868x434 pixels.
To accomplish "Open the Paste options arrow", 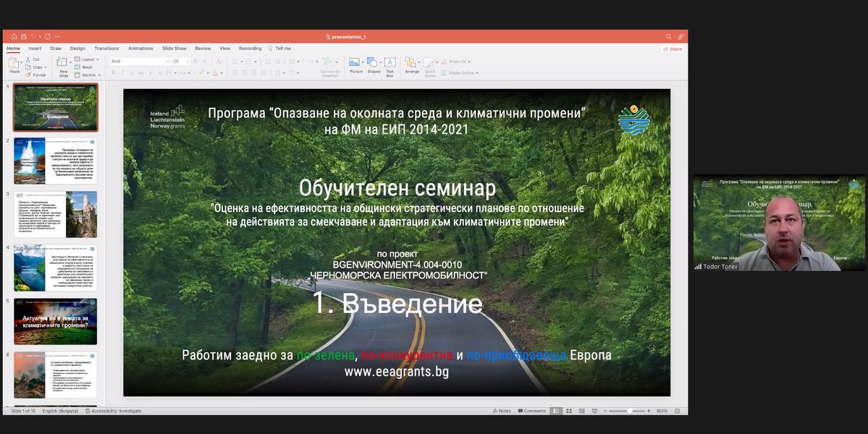I will click(22, 62).
